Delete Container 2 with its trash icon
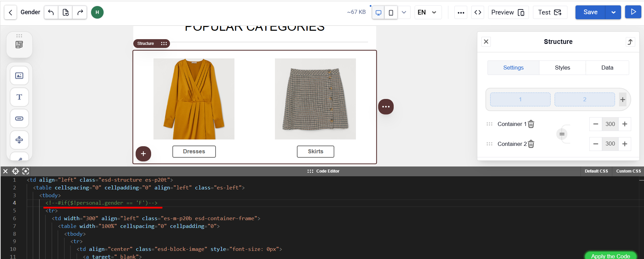 click(531, 144)
